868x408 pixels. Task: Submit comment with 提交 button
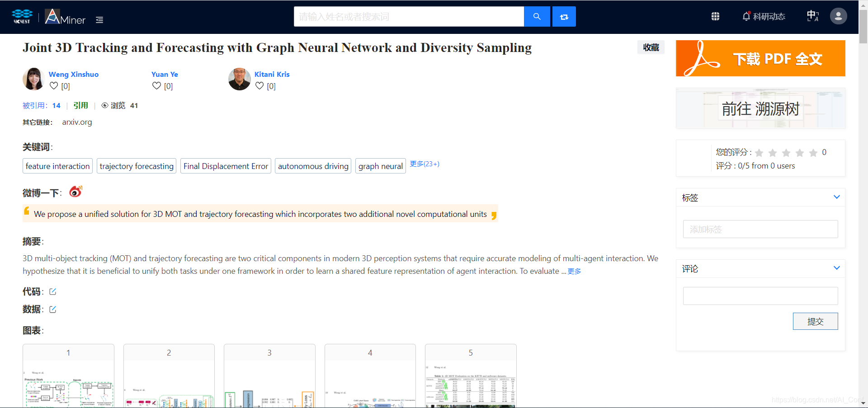(815, 321)
